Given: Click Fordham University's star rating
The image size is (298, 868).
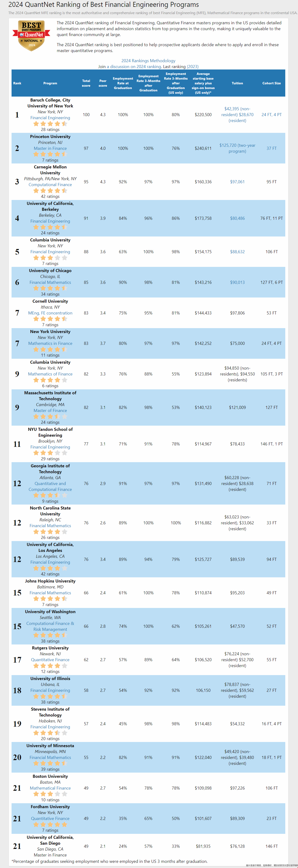Looking at the screenshot, I should 50,824.
